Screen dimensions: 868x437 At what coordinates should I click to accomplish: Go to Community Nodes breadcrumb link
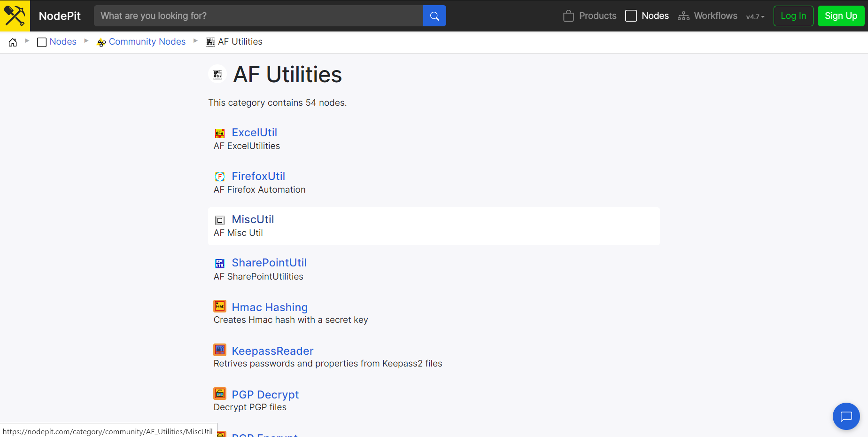tap(147, 42)
